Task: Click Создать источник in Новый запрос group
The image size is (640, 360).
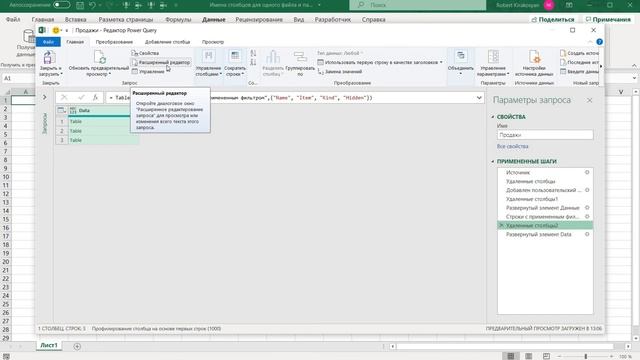Action: click(579, 53)
